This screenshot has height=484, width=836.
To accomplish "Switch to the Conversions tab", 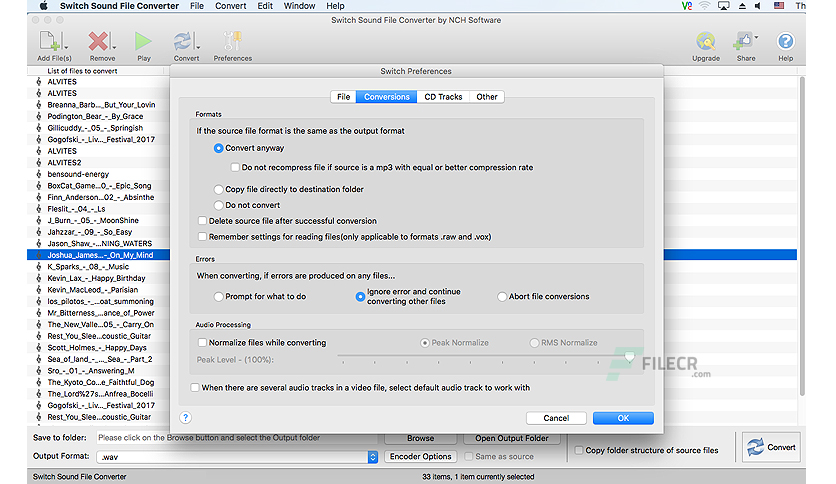I will coord(387,96).
